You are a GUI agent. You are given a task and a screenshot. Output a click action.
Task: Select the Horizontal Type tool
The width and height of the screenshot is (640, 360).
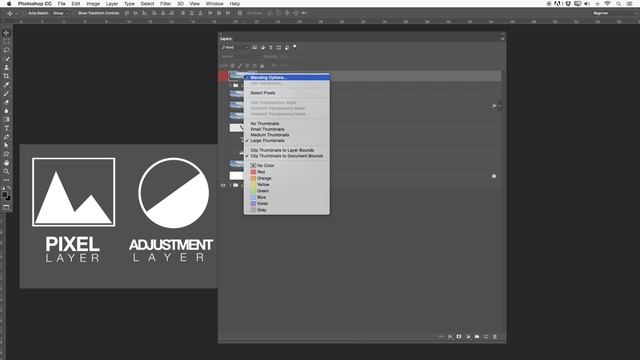click(6, 128)
